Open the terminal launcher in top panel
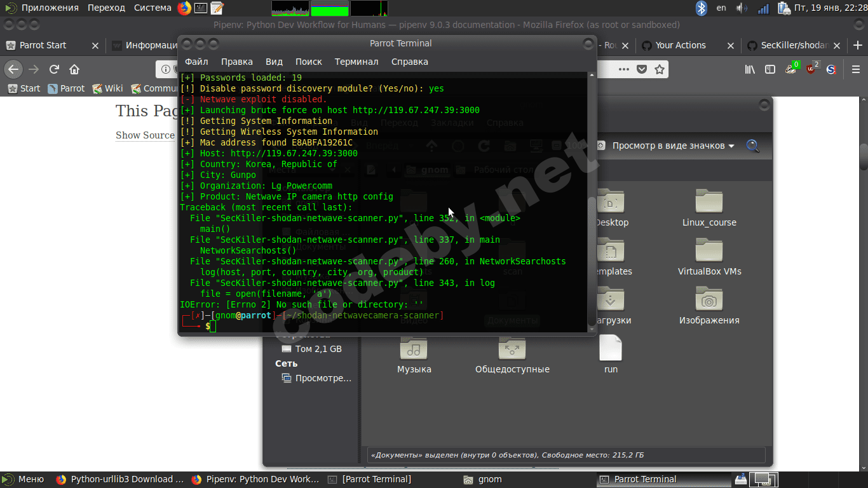Screen dimensions: 868x488 (x=201, y=8)
